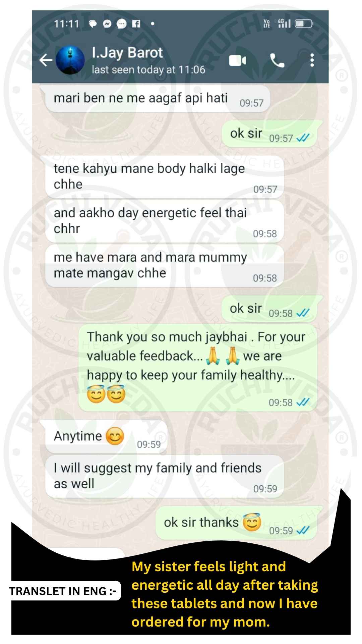The image size is (362, 644).
Task: Select 'I will suggest my family and friends' message
Action: (164, 476)
